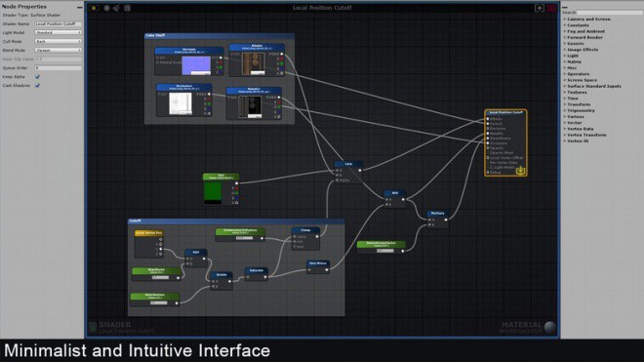Click the Multiply node output port
The height and width of the screenshot is (362, 644).
[x=446, y=220]
